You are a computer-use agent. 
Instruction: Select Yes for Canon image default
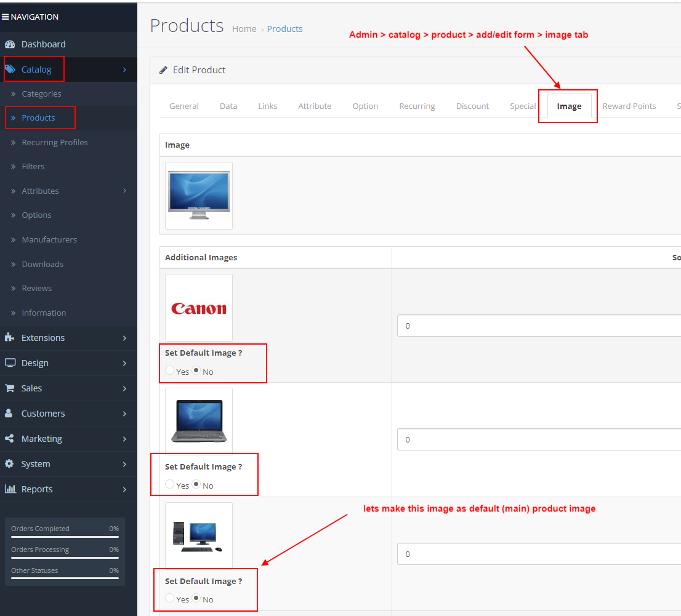coord(170,370)
